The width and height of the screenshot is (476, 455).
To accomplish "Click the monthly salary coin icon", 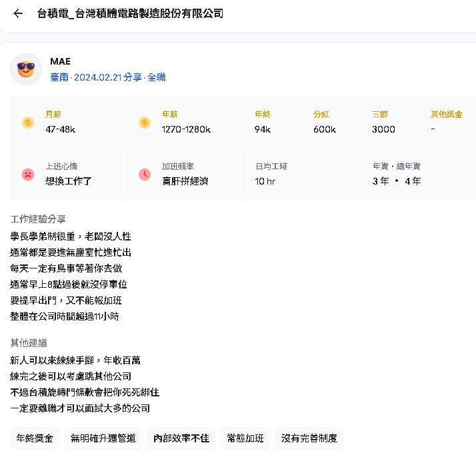I will pos(28,123).
